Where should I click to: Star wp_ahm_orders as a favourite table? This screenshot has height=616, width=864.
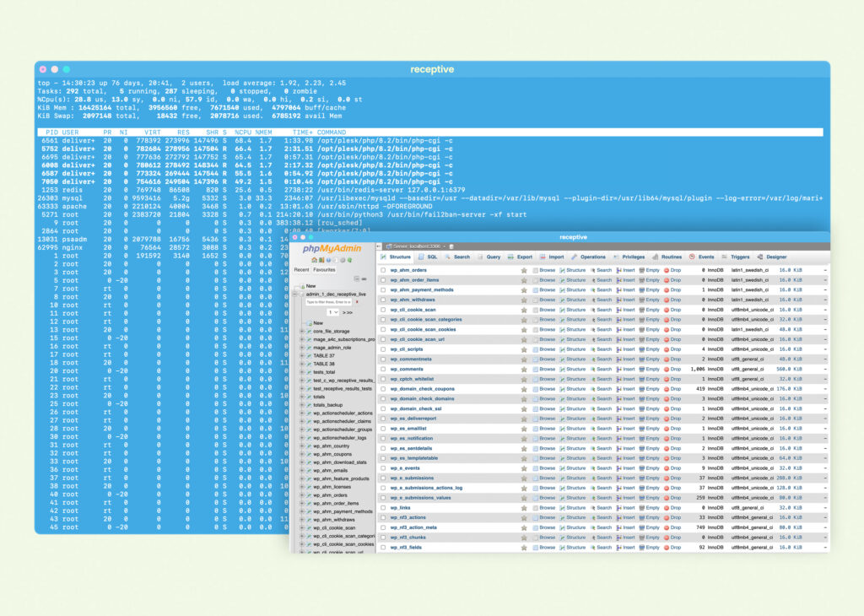coord(524,271)
